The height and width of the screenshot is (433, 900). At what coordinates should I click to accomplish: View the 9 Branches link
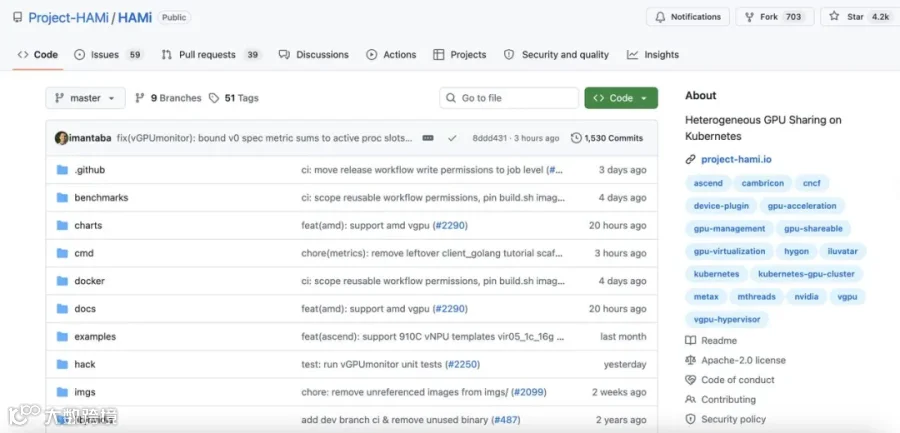tap(168, 98)
